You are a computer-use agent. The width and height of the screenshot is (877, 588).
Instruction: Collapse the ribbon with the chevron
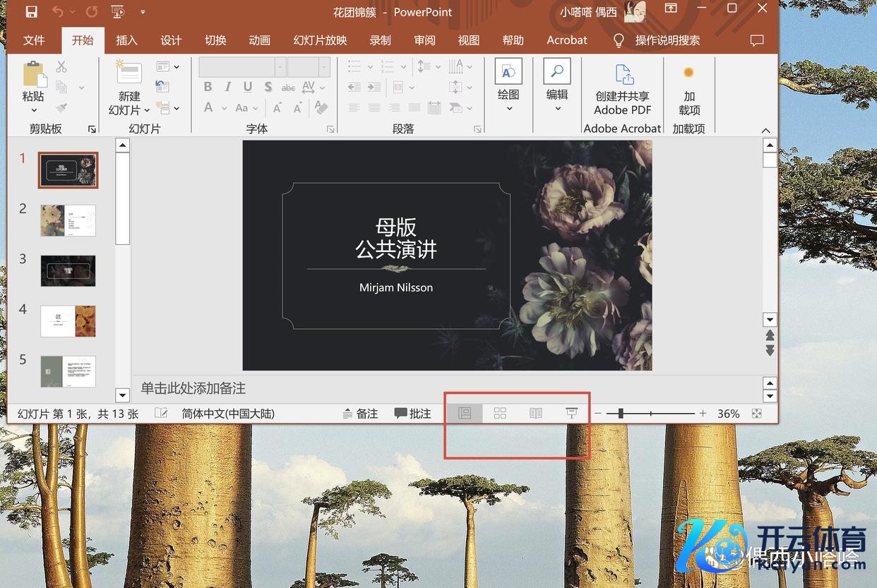766,131
